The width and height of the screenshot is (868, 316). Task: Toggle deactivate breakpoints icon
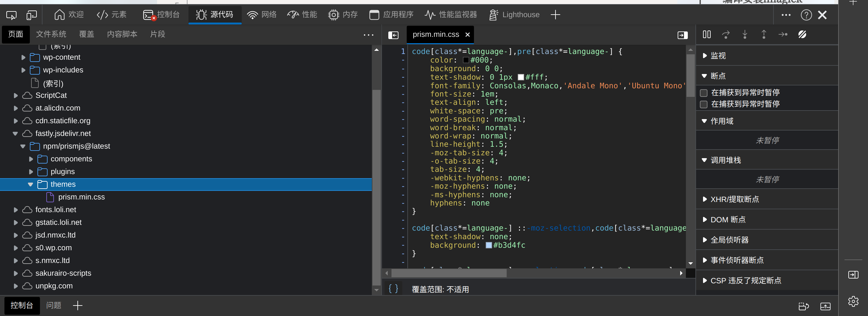pyautogui.click(x=802, y=34)
